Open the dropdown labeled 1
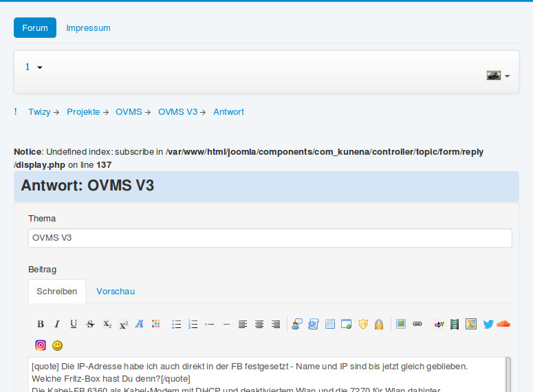This screenshot has height=392, width=533. point(34,67)
